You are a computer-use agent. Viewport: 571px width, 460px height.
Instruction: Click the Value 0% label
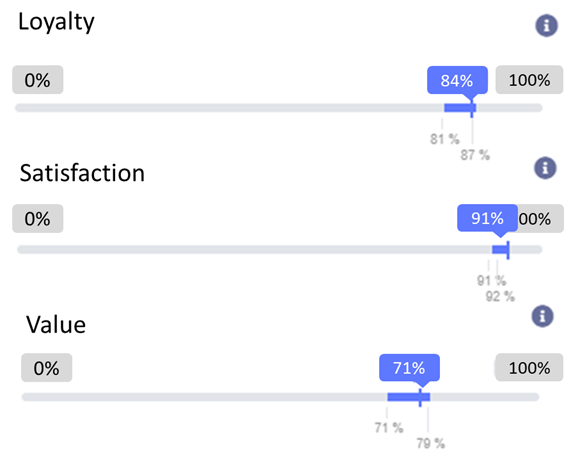click(x=47, y=368)
